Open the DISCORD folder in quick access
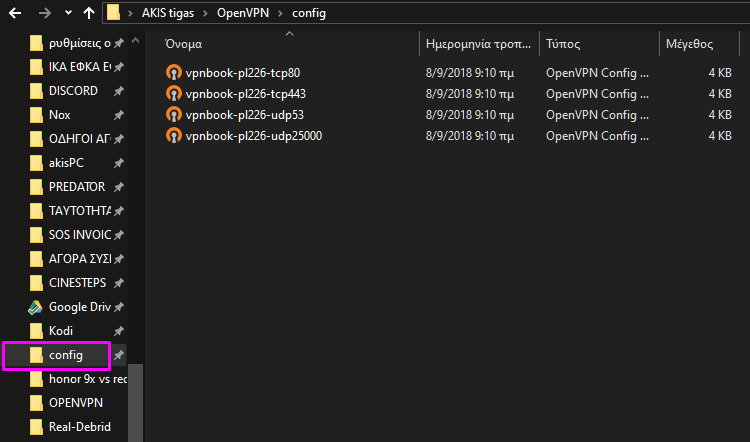This screenshot has width=750, height=442. [x=72, y=91]
